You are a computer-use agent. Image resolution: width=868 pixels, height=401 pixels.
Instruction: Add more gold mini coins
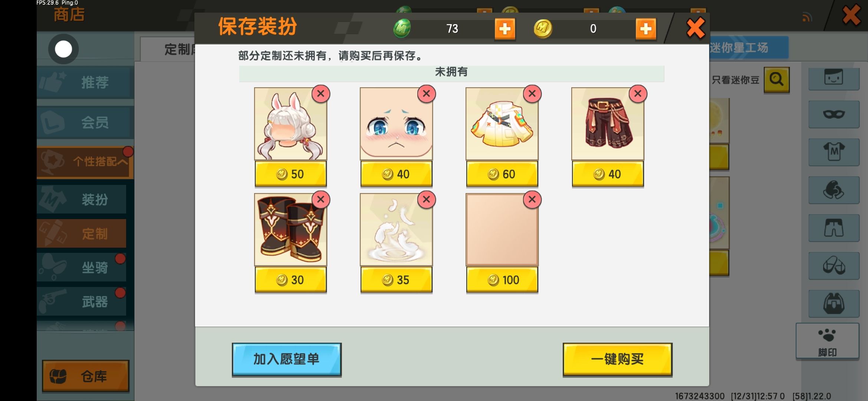(646, 29)
